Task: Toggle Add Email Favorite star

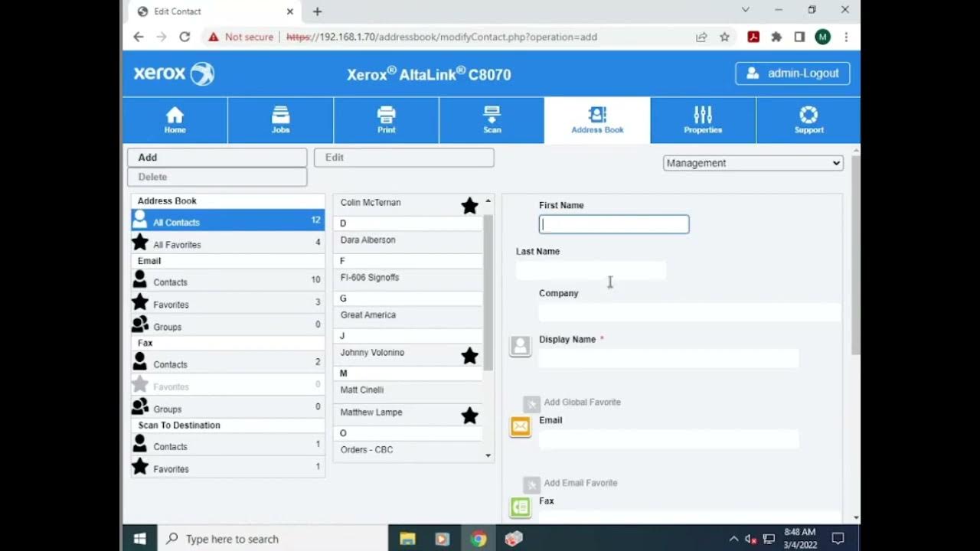Action: (x=532, y=485)
